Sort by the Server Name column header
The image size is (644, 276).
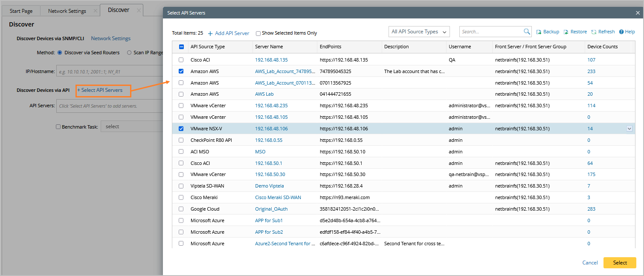pyautogui.click(x=269, y=47)
